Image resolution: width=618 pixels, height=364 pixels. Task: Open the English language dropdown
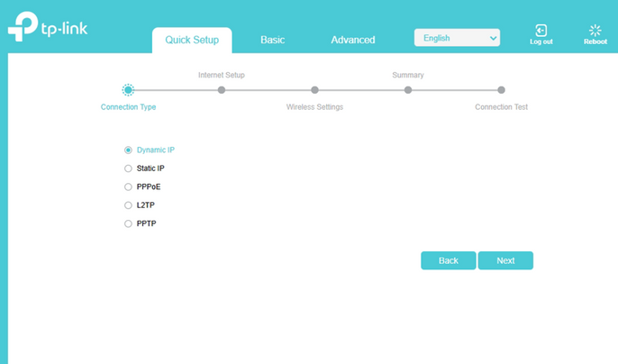point(457,38)
